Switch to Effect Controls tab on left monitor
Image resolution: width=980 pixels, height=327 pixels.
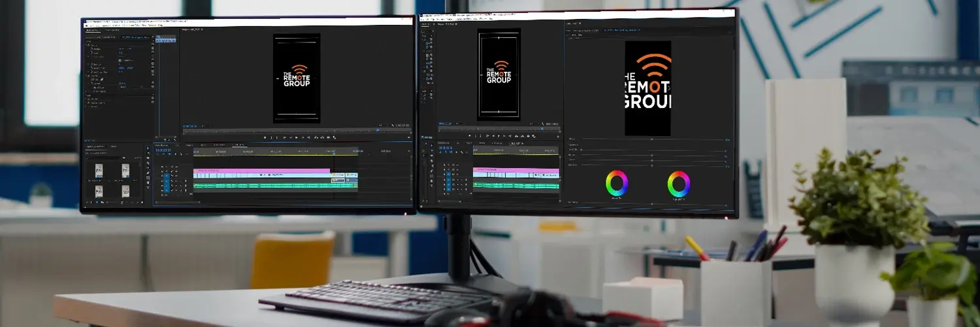coord(92,30)
